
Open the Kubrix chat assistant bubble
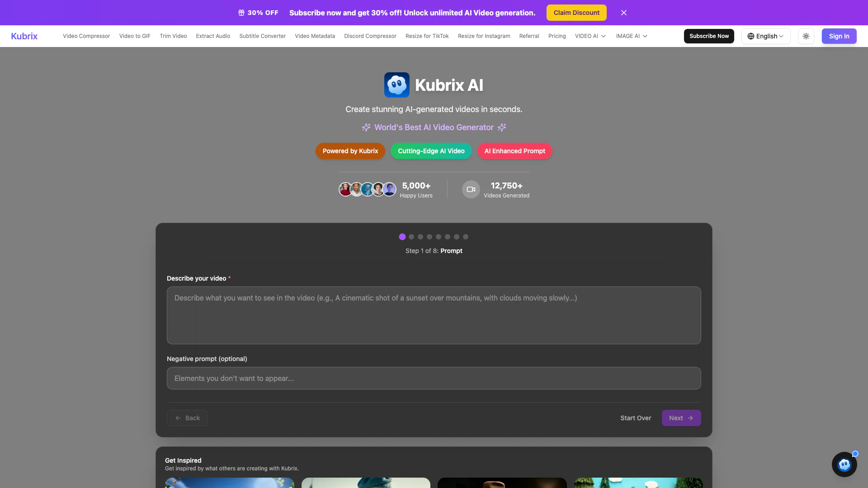[x=844, y=465]
